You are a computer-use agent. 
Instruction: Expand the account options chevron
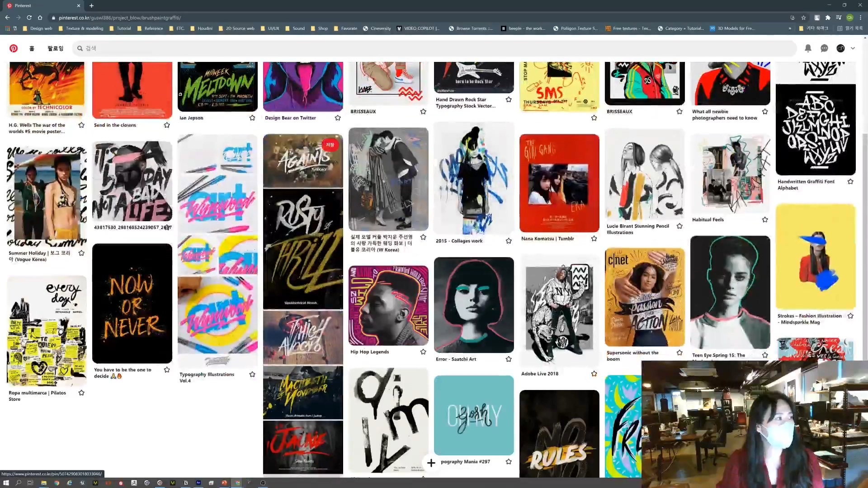[x=853, y=48]
